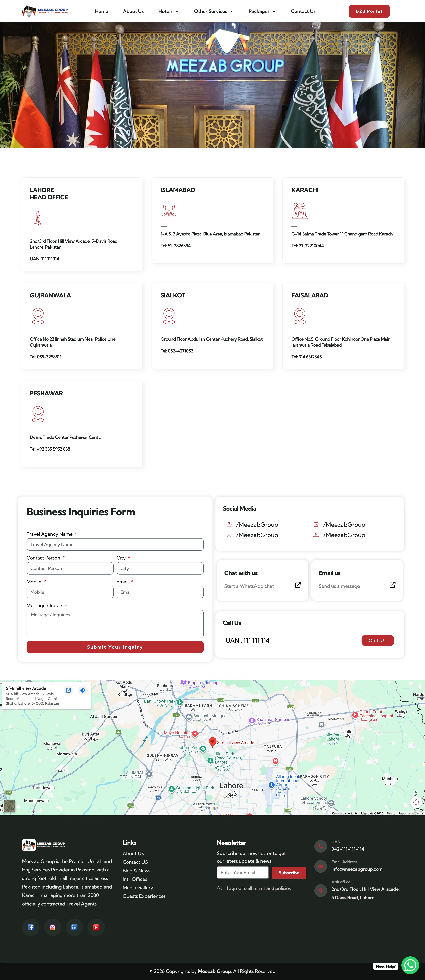Image resolution: width=425 pixels, height=980 pixels.
Task: Open the WhatsApp floating chat button
Action: coord(410,965)
